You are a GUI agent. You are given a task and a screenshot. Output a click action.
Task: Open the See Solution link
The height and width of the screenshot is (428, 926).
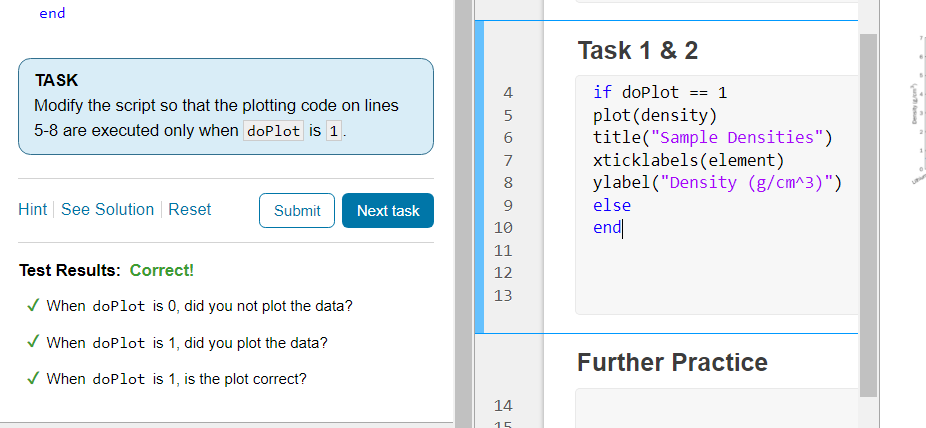[107, 209]
